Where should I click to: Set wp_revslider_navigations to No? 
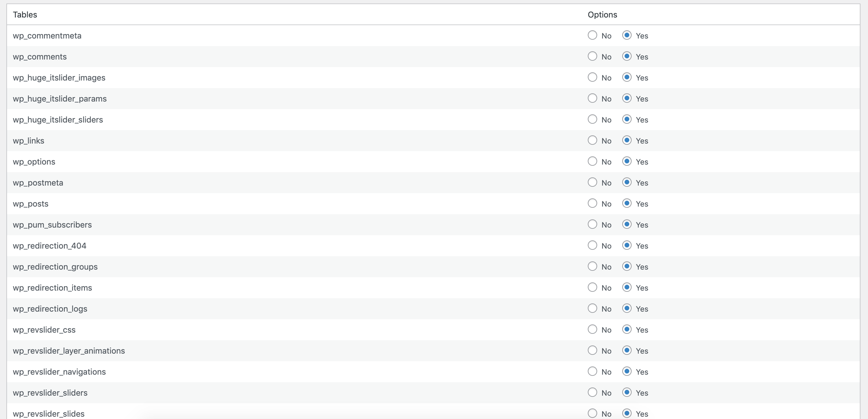tap(592, 371)
